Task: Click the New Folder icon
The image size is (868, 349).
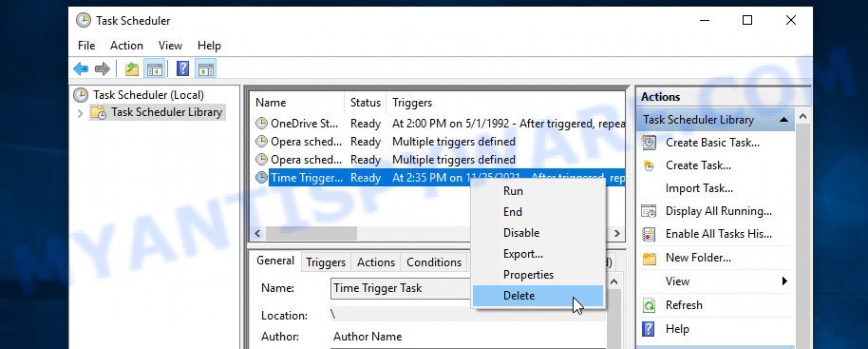Action: click(649, 258)
